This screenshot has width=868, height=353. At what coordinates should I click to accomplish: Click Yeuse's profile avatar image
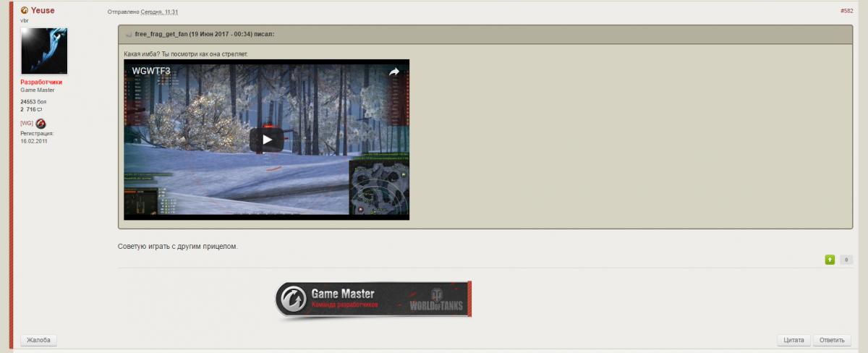coord(44,51)
